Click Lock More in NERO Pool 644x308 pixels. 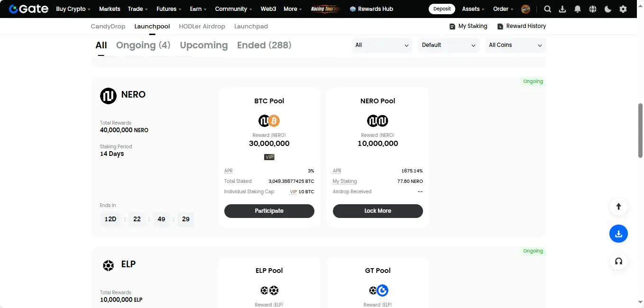point(378,211)
